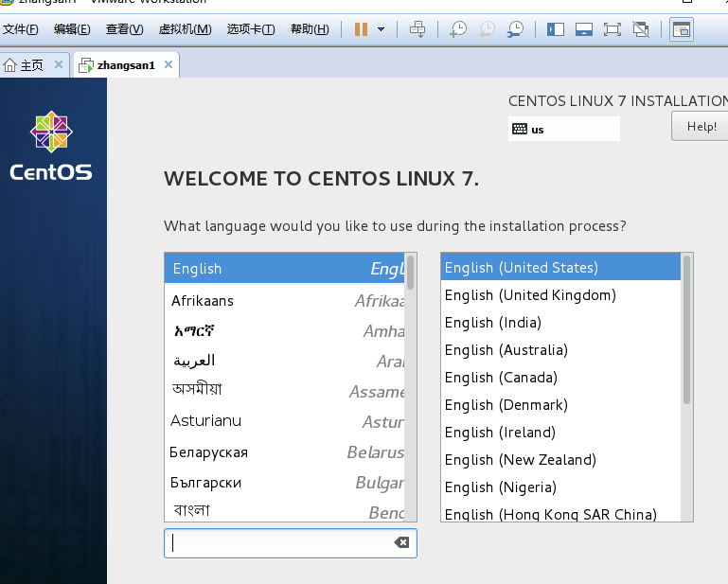Select the Arabic language row
728x584 pixels.
point(284,362)
